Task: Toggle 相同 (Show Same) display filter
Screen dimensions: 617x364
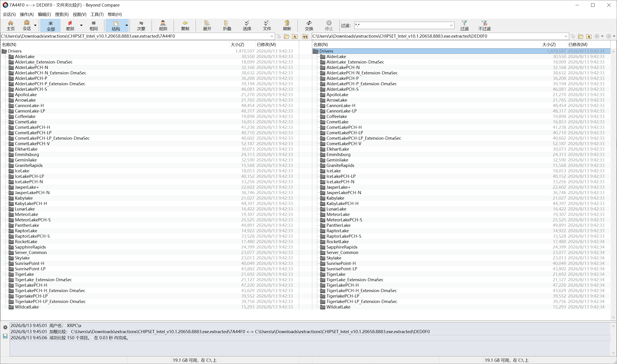Action: [93, 25]
